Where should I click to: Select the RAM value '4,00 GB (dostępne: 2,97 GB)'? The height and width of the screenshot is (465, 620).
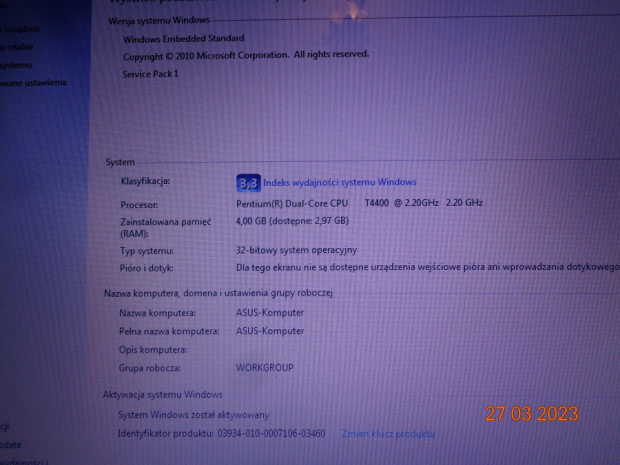292,221
